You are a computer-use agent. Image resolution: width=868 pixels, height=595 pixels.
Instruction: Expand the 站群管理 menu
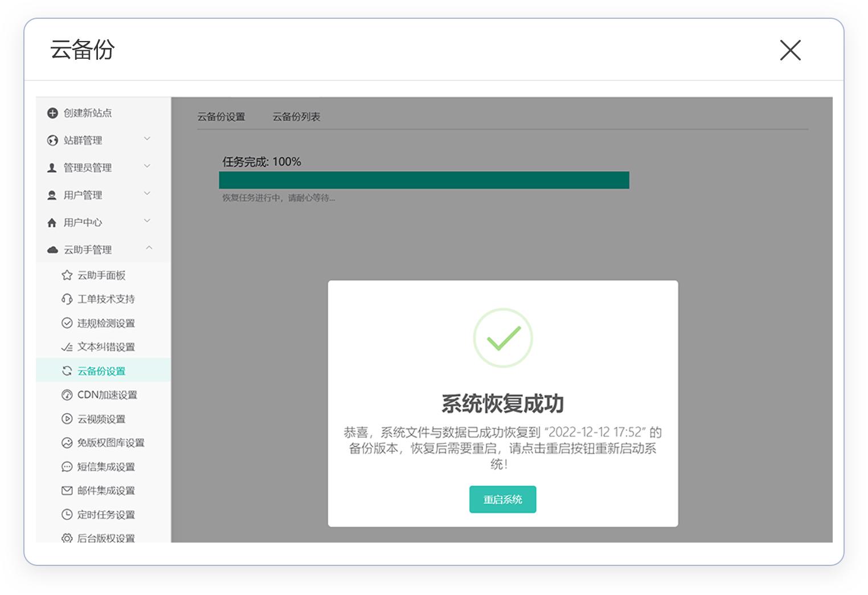147,140
